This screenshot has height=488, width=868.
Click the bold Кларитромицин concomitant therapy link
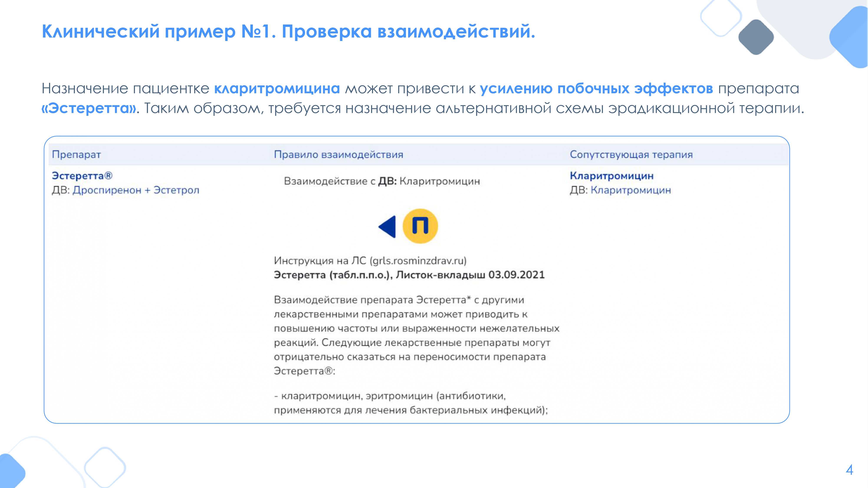click(612, 176)
